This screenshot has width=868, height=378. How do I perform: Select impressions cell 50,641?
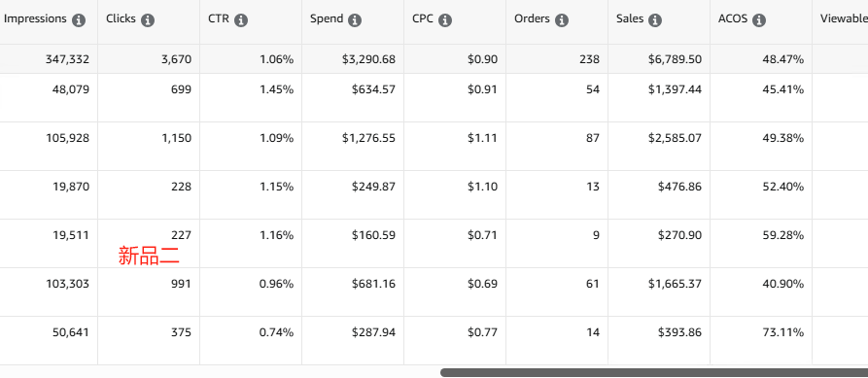[x=70, y=332]
